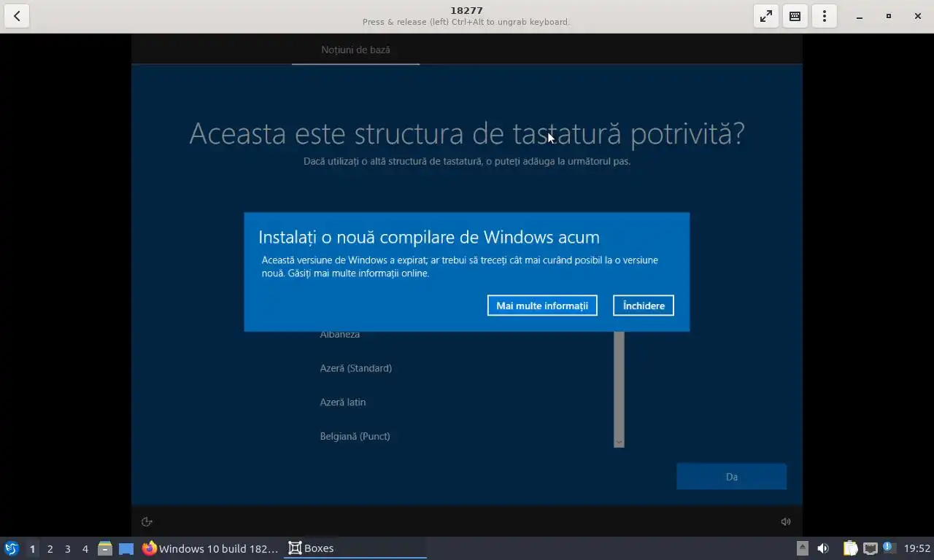This screenshot has width=934, height=560.
Task: Open the keyboard shortcuts icon in header
Action: click(x=795, y=16)
